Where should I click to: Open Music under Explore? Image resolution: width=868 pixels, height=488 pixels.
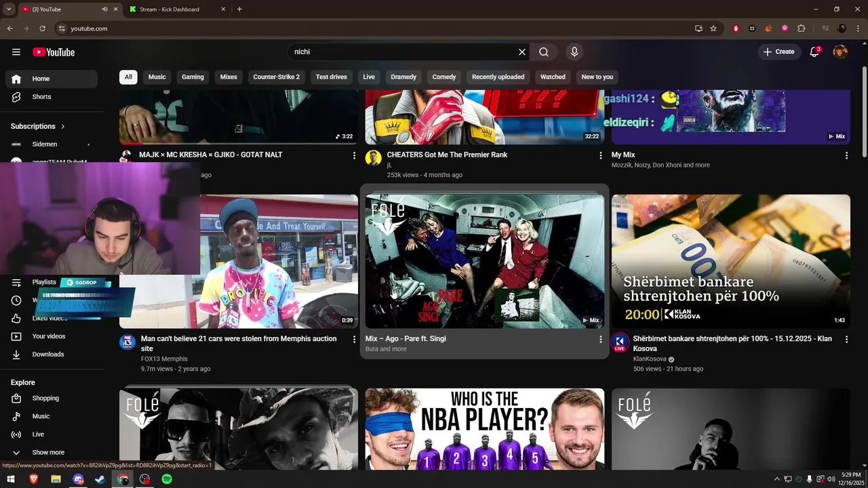point(52,416)
